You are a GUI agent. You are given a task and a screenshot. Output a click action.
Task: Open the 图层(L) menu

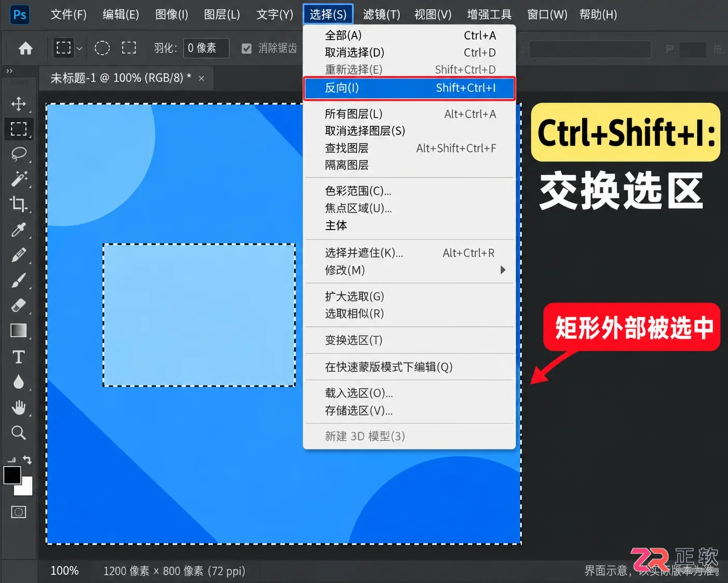(x=222, y=15)
